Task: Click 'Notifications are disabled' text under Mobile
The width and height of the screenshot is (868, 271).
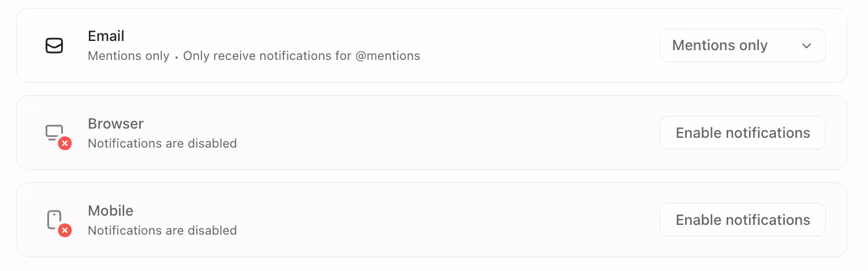Action: (162, 231)
